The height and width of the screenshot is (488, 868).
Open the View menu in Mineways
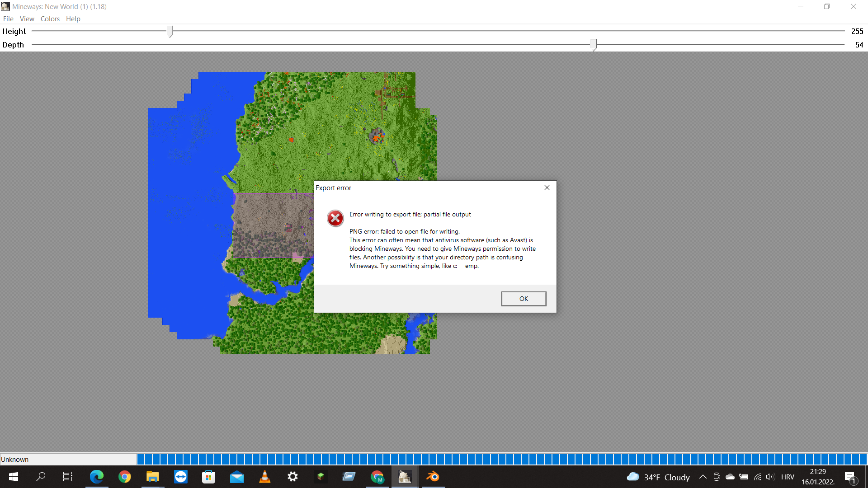pos(27,19)
